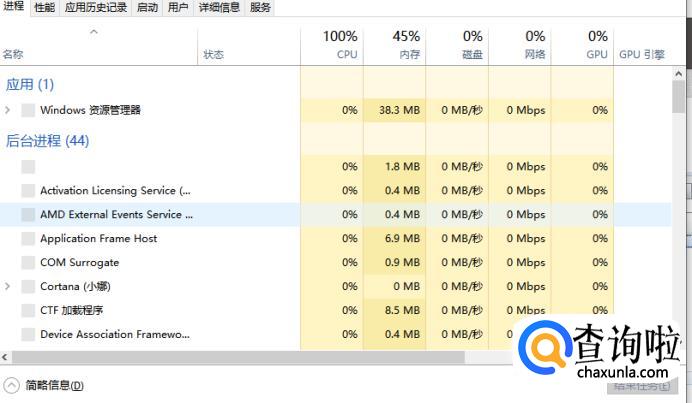Click the 0.9 MB memory value
The width and height of the screenshot is (692, 403).
(x=402, y=263)
